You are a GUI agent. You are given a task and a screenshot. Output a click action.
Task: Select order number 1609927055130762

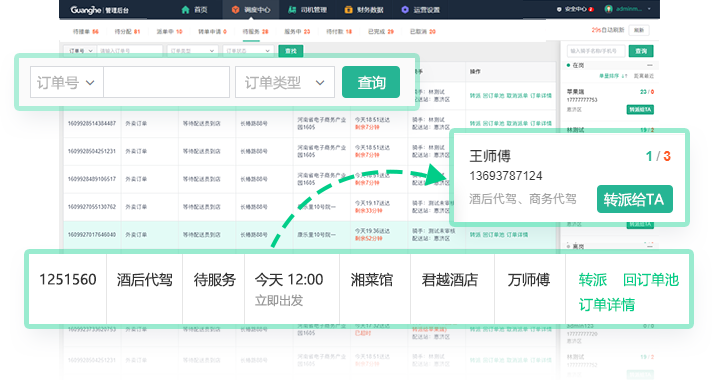[x=92, y=207]
